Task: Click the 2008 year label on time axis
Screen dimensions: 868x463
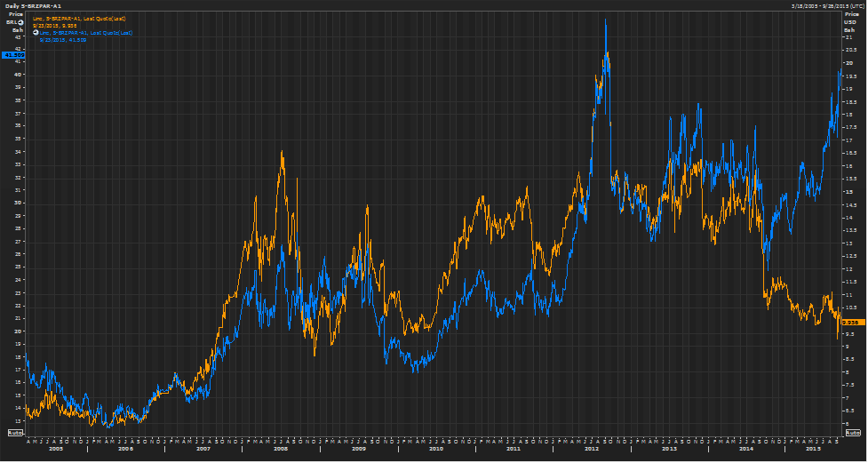Action: tap(281, 449)
